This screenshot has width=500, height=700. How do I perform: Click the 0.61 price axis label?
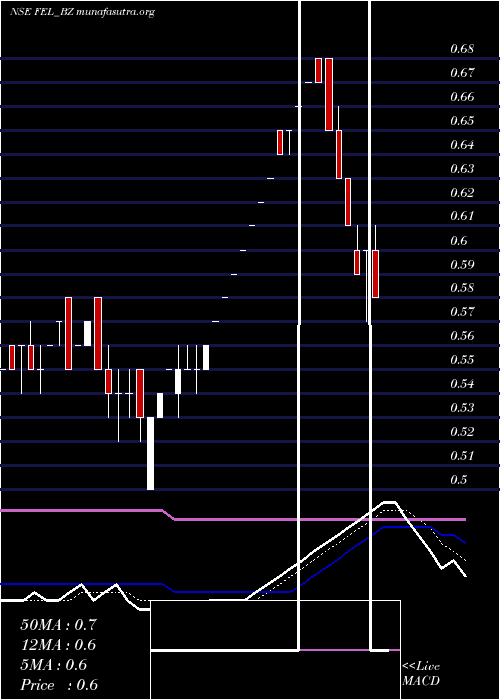(x=462, y=217)
